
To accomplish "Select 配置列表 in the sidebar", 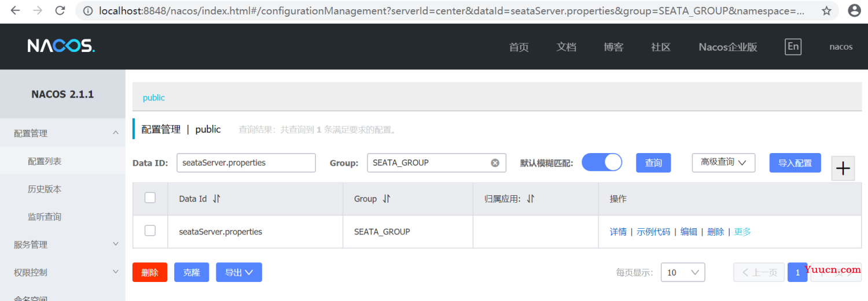I will pyautogui.click(x=62, y=161).
